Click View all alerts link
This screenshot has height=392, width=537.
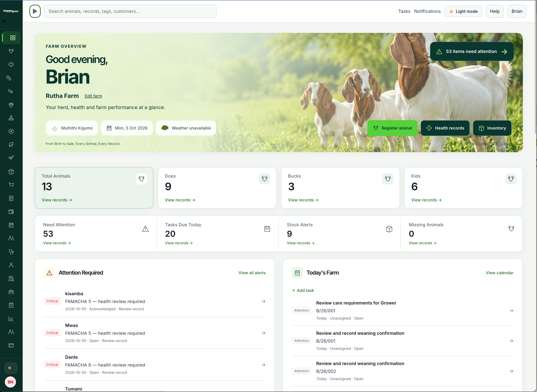tap(252, 273)
